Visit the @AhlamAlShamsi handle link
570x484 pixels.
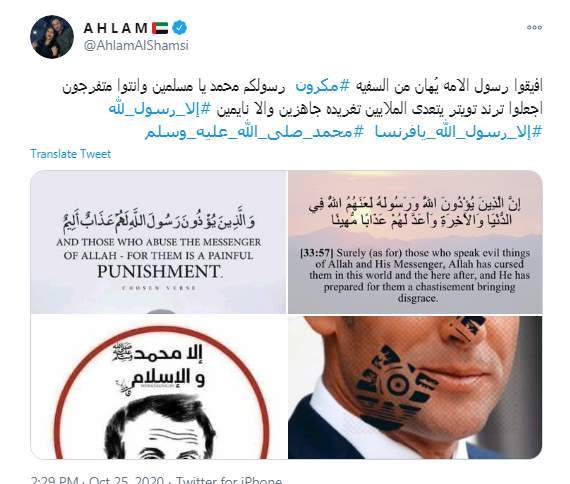136,46
